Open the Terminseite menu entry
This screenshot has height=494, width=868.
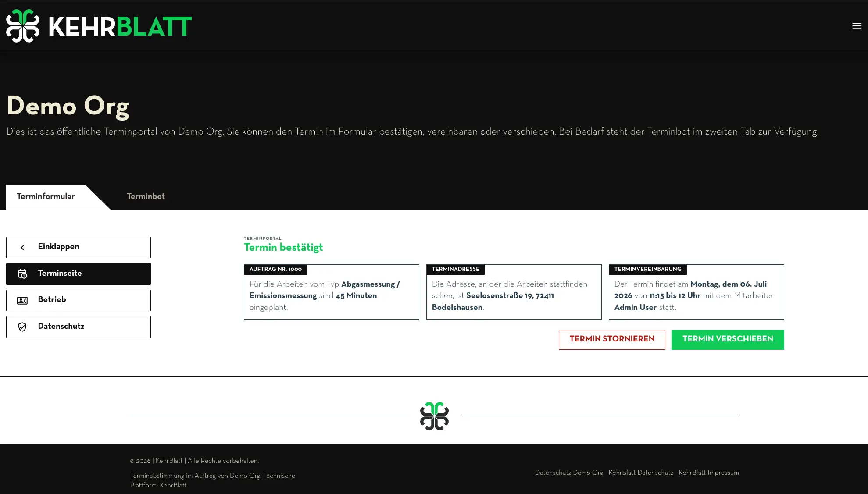tap(79, 274)
